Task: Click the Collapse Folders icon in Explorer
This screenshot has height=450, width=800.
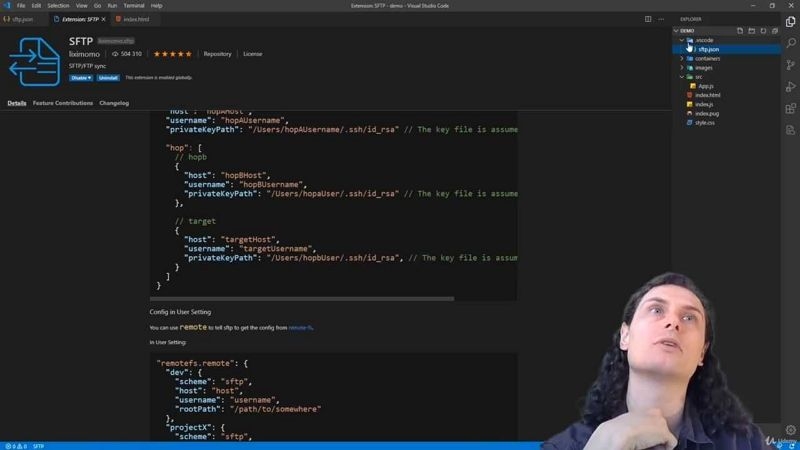Action: (775, 31)
